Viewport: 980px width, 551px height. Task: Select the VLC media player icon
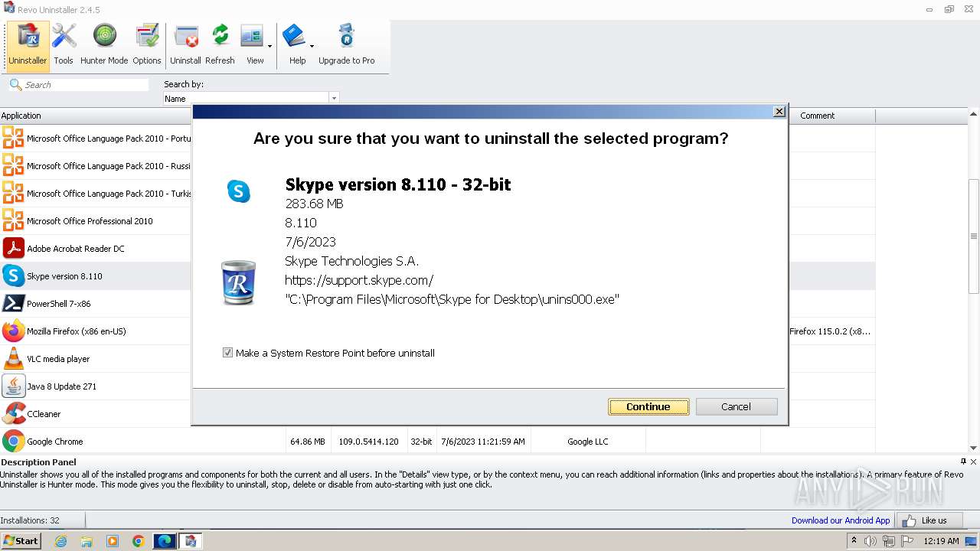click(x=13, y=358)
